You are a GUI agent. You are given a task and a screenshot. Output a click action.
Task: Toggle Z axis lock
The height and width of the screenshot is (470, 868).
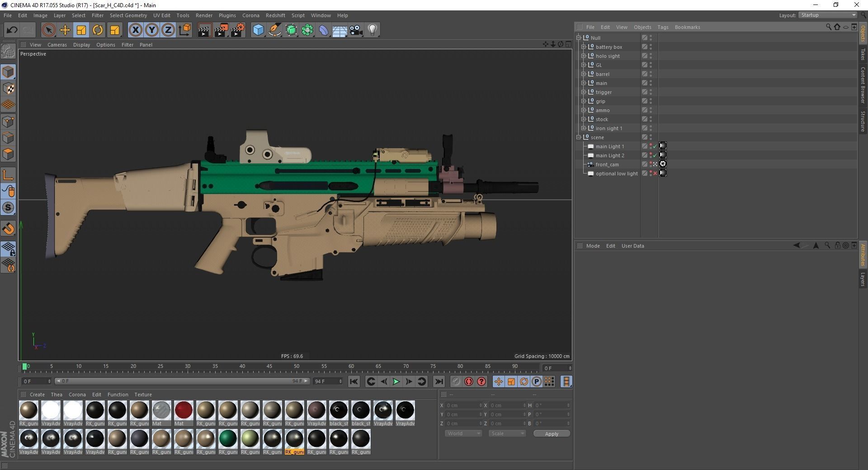tap(168, 30)
